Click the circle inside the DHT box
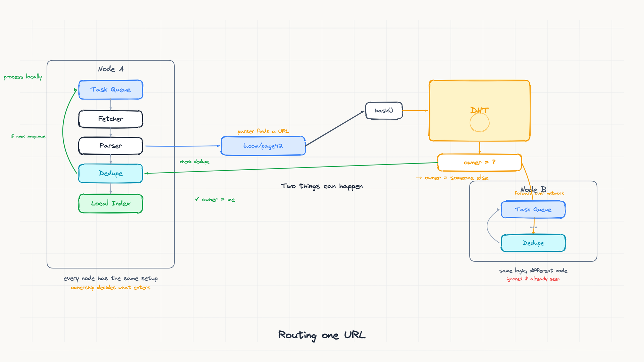 (x=480, y=123)
